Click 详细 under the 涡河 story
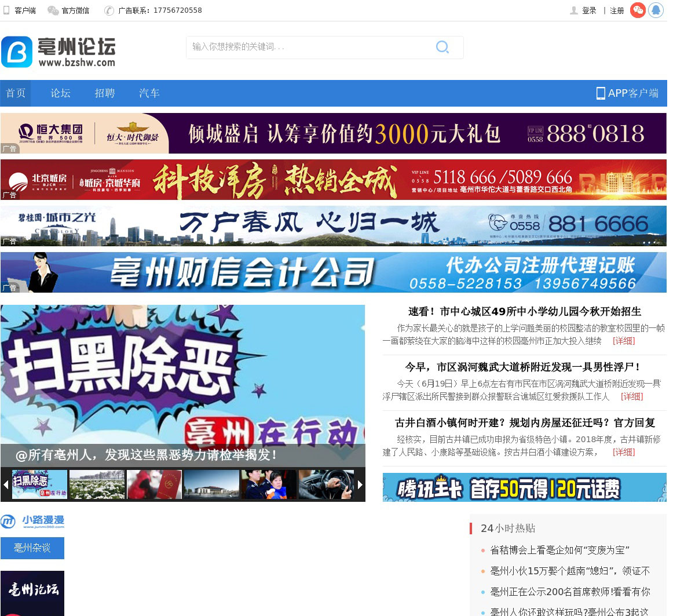Image resolution: width=695 pixels, height=616 pixels. [x=632, y=397]
